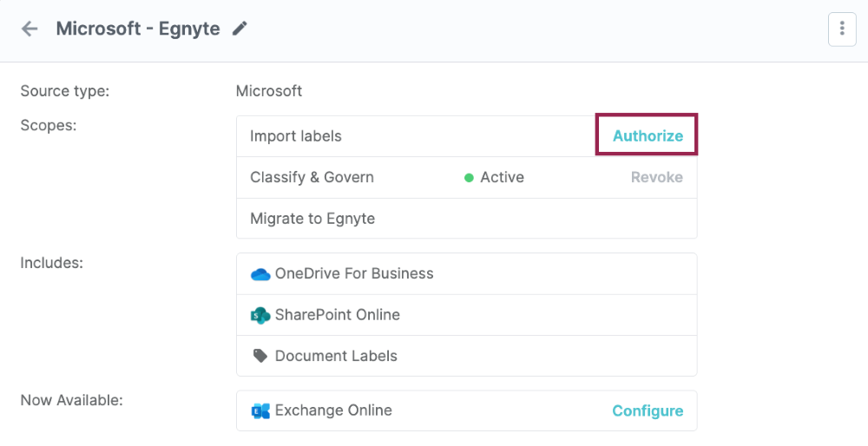
Task: Click the Exchange Online icon
Action: point(260,410)
